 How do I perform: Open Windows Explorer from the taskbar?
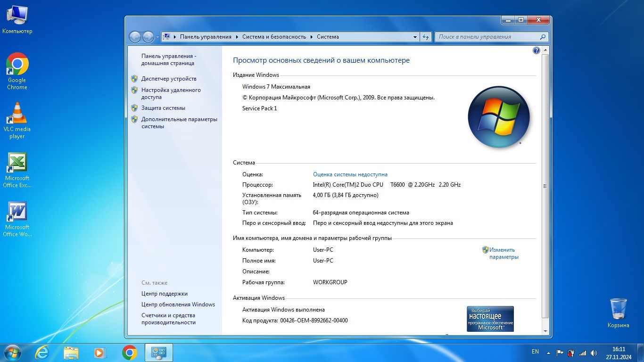click(71, 353)
